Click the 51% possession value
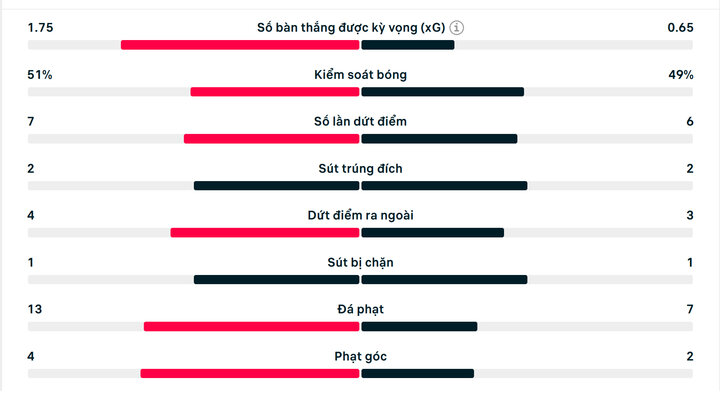This screenshot has width=720, height=411. (x=40, y=74)
